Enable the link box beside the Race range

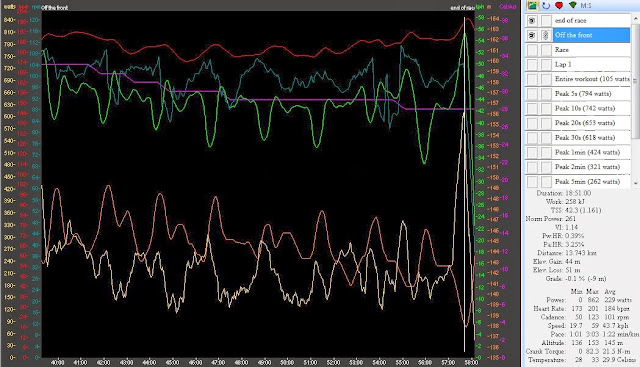point(546,50)
